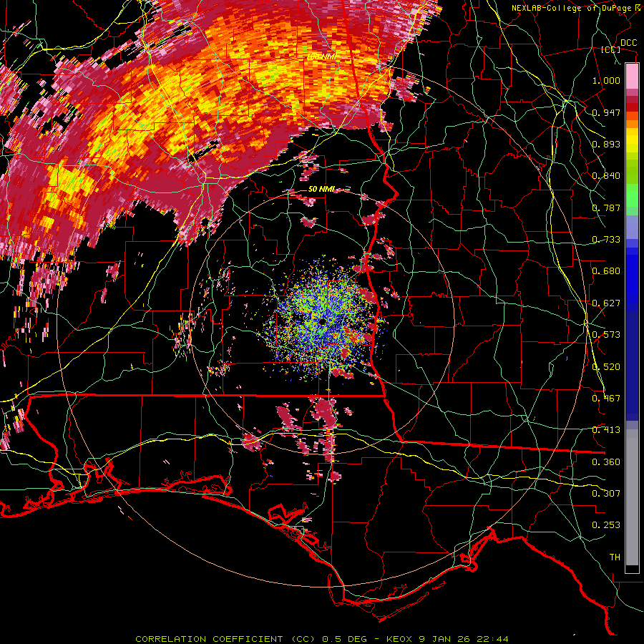Select the 0.573 legend value
This screenshot has width=644, height=644.
606,335
